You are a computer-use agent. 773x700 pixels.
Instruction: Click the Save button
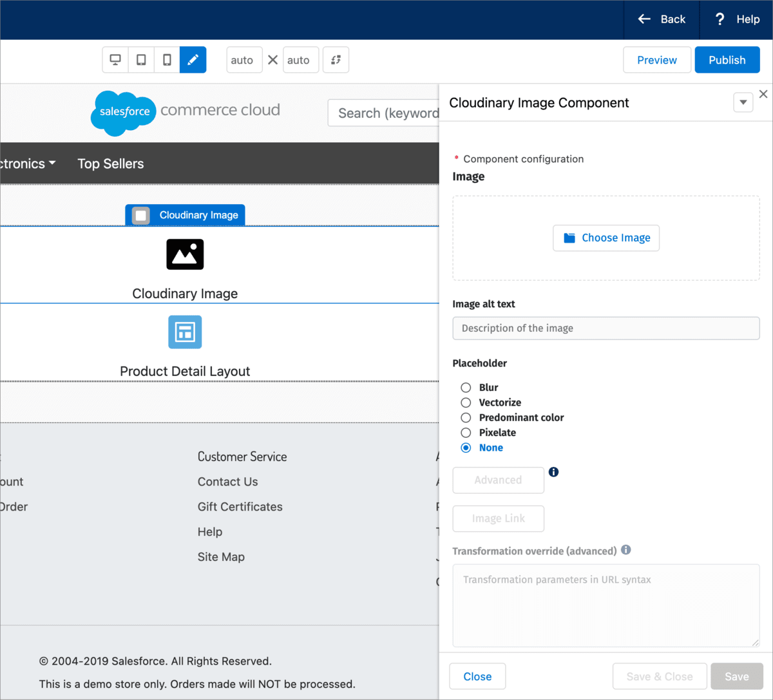[x=737, y=676]
